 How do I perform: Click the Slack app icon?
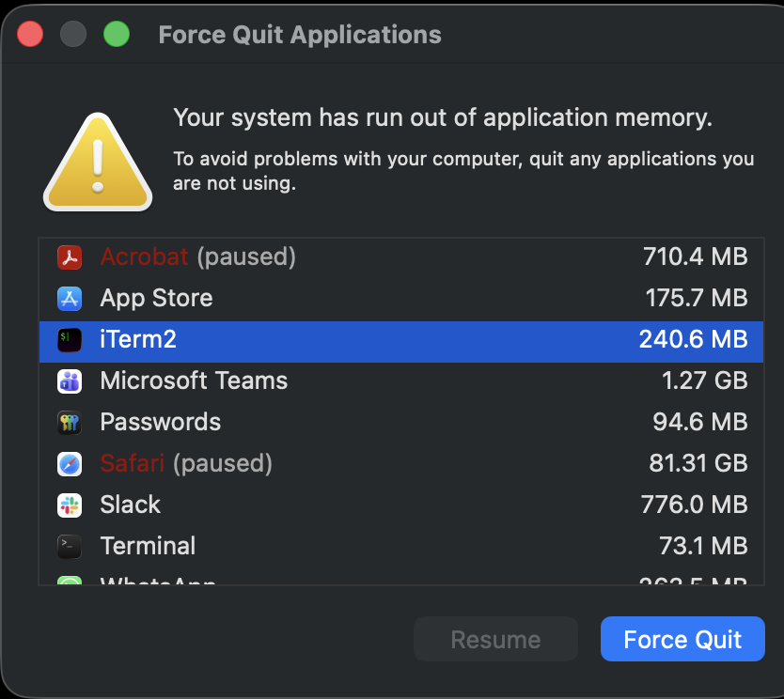70,505
